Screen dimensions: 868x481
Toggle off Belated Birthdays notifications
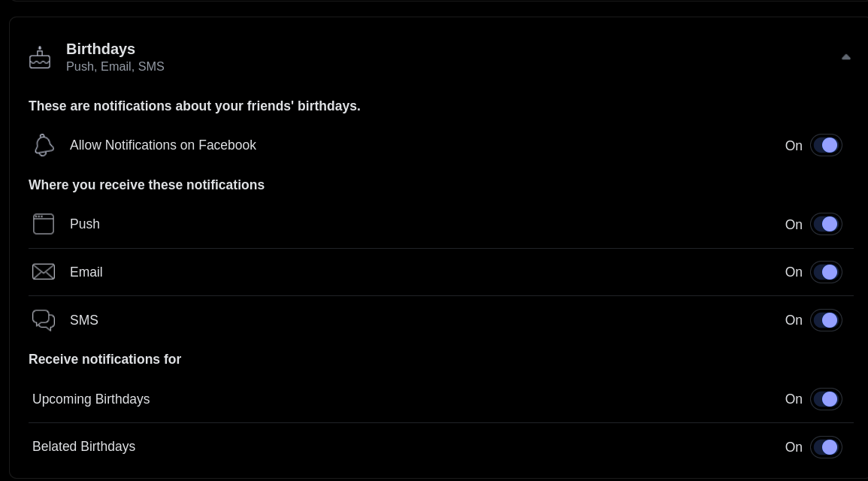826,446
